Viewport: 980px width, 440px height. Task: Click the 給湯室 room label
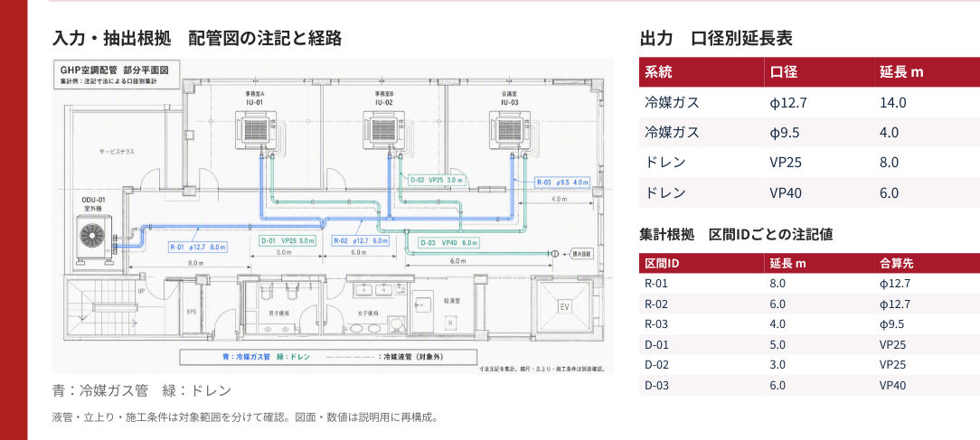452,301
